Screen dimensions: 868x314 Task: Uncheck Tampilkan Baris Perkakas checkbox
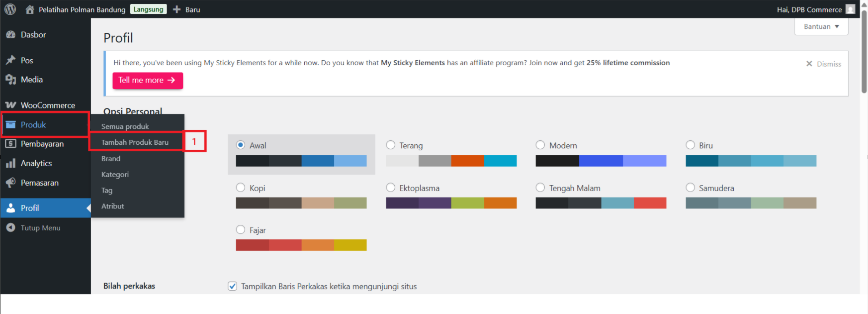tap(232, 286)
